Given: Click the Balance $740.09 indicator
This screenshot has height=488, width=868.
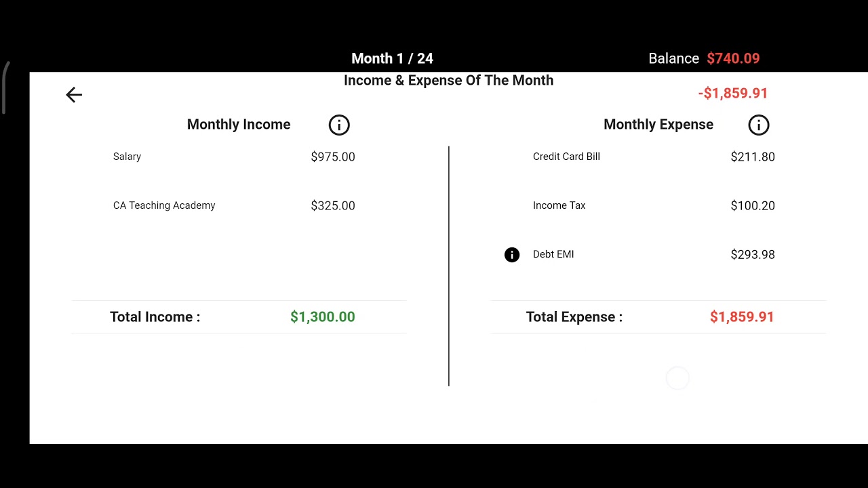Looking at the screenshot, I should coord(704,58).
